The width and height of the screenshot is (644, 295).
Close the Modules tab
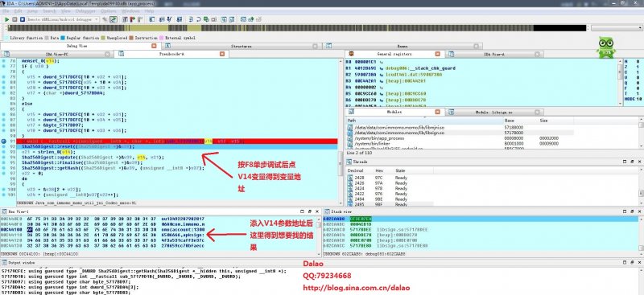pyautogui.click(x=438, y=112)
